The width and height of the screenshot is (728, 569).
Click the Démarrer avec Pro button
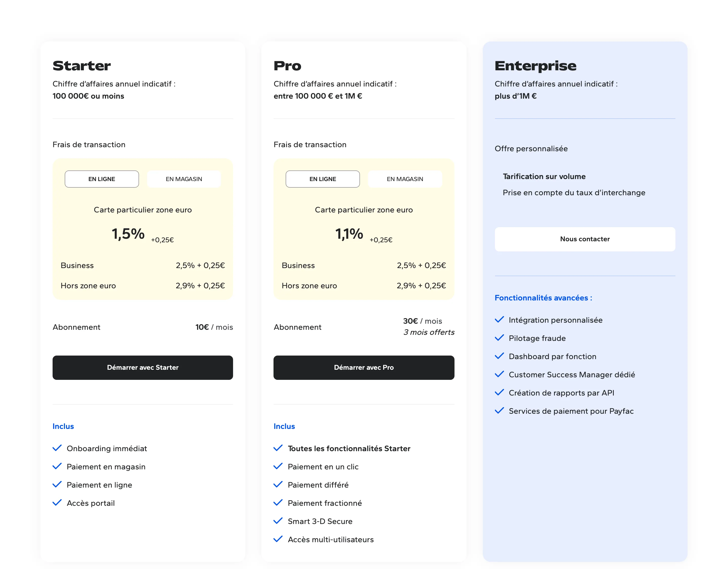tap(364, 367)
